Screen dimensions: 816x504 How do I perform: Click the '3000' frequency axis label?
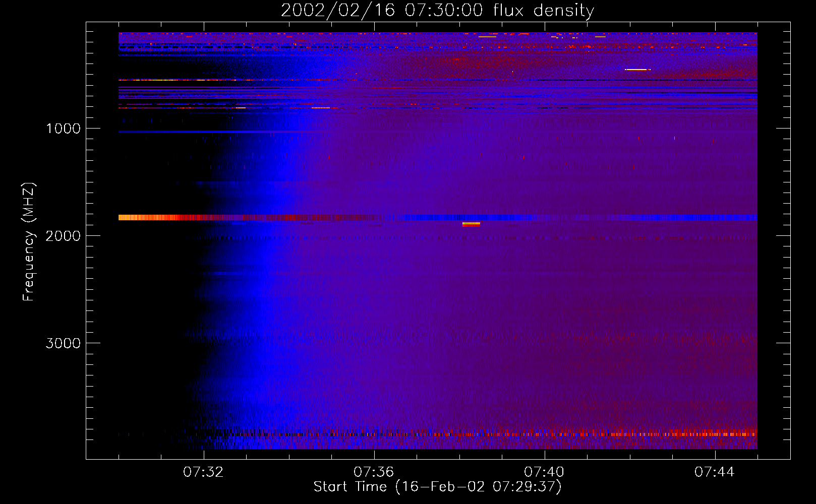click(63, 343)
